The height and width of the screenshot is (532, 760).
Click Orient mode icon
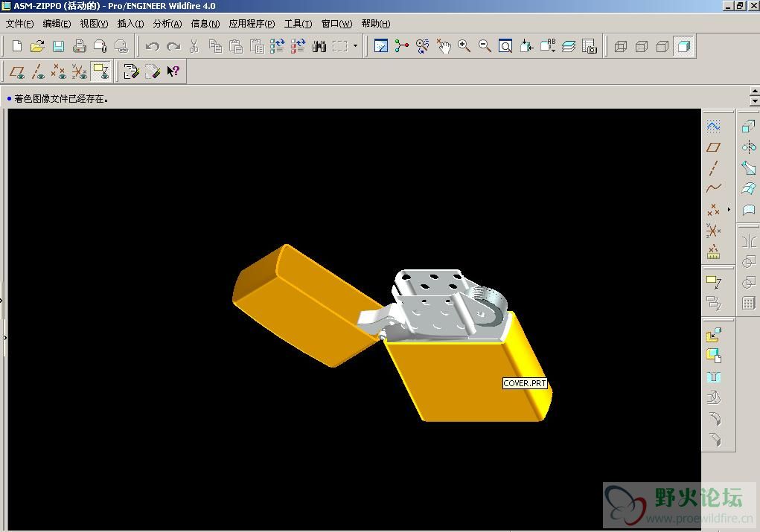click(x=423, y=46)
